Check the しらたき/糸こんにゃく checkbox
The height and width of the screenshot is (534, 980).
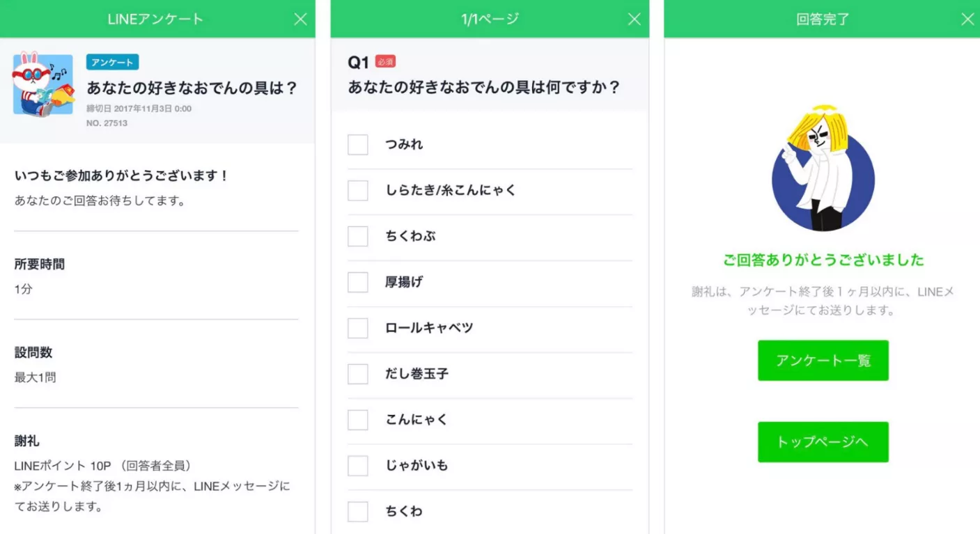[x=358, y=191]
